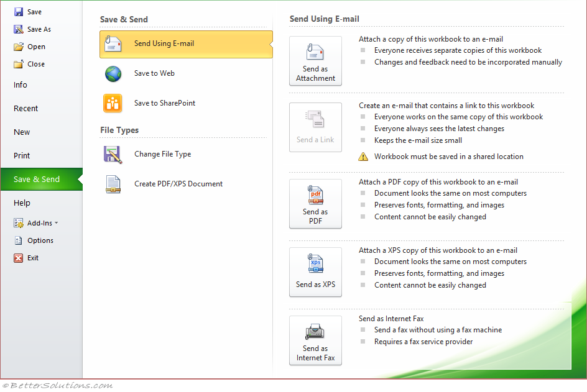The height and width of the screenshot is (392, 587).
Task: Click the Close label
Action: click(36, 64)
